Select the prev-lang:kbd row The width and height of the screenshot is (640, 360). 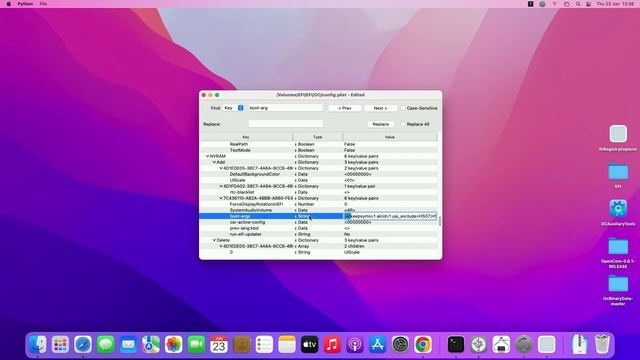(x=318, y=228)
